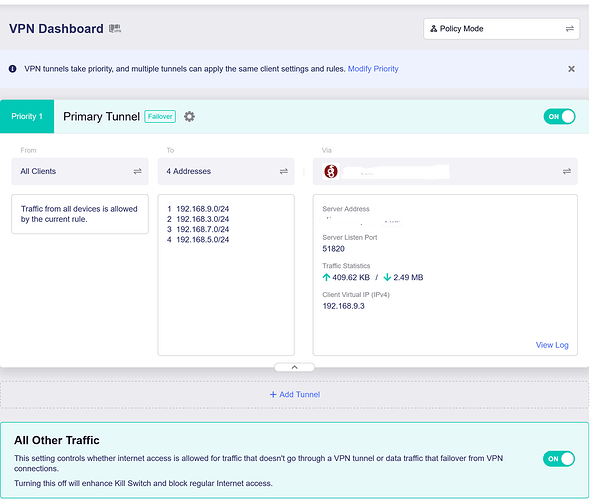Click the swap arrows in the Via field
The width and height of the screenshot is (592, 500).
pos(567,171)
